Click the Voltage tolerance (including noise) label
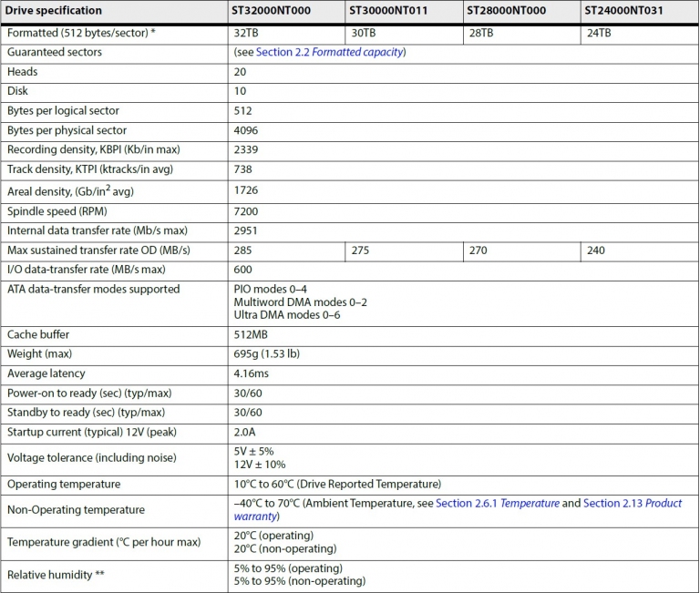The image size is (700, 593). [x=91, y=458]
